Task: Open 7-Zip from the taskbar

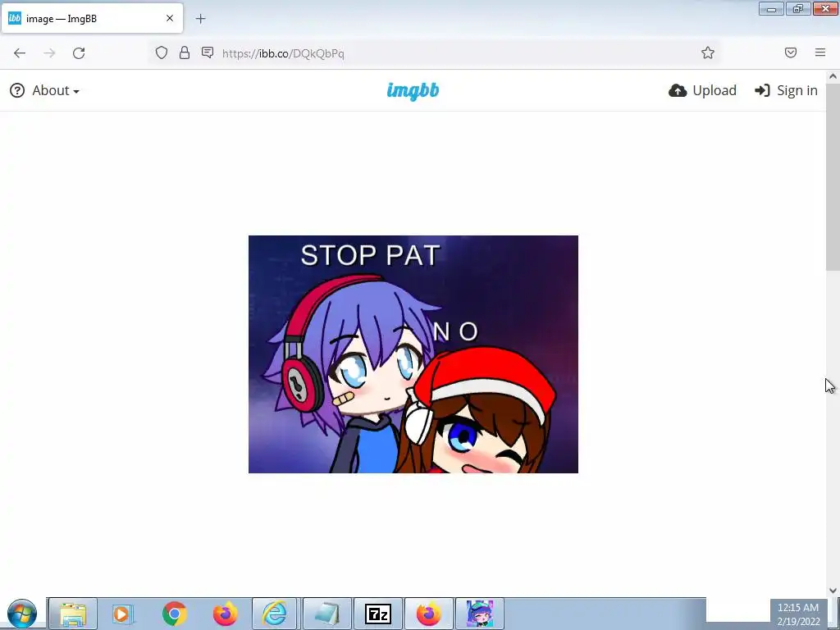Action: click(x=377, y=614)
